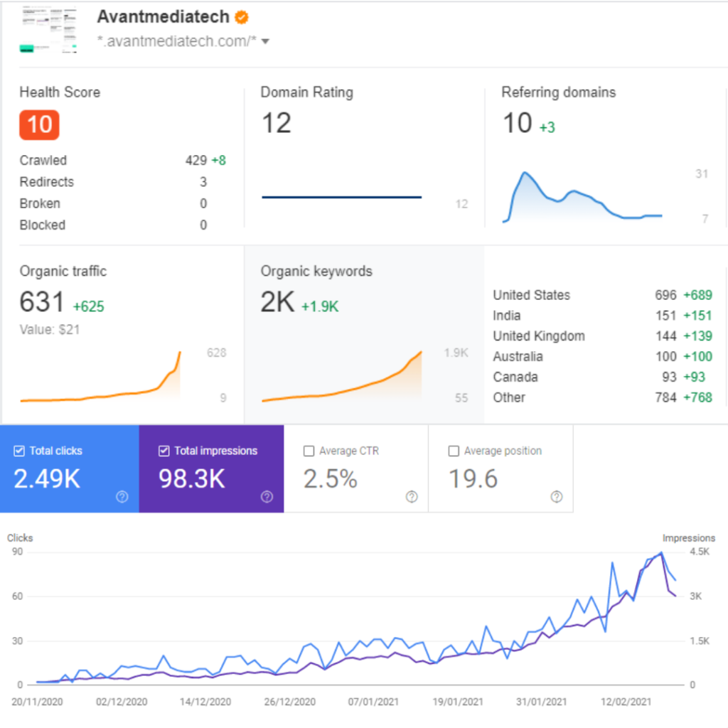Open help icon in Total clicks card
This screenshot has width=728, height=728.
pyautogui.click(x=122, y=497)
